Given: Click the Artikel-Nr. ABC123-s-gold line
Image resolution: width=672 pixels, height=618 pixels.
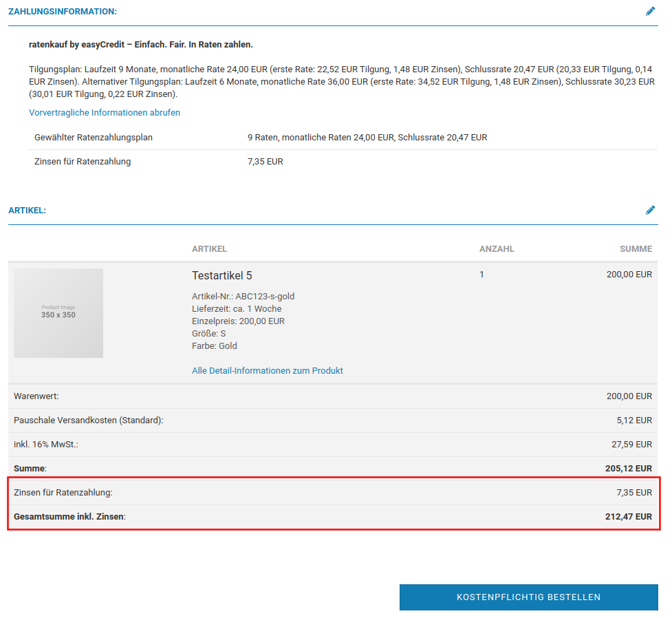Looking at the screenshot, I should (x=243, y=297).
